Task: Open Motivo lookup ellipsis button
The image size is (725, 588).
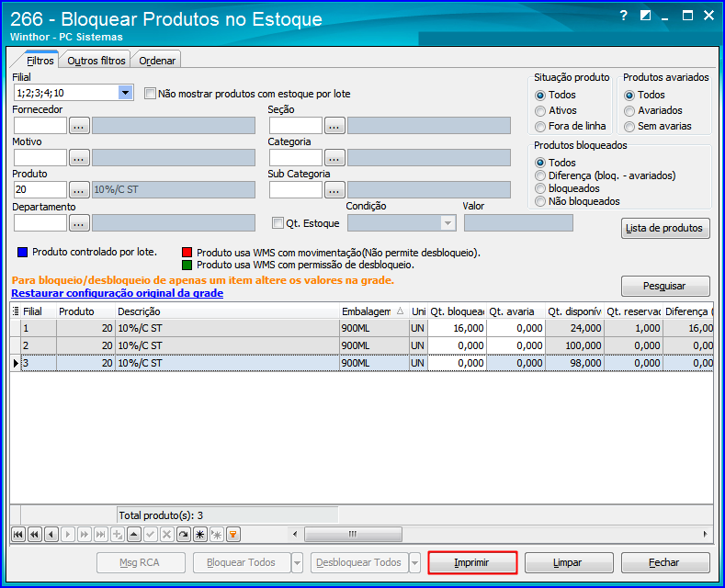Action: tap(79, 158)
